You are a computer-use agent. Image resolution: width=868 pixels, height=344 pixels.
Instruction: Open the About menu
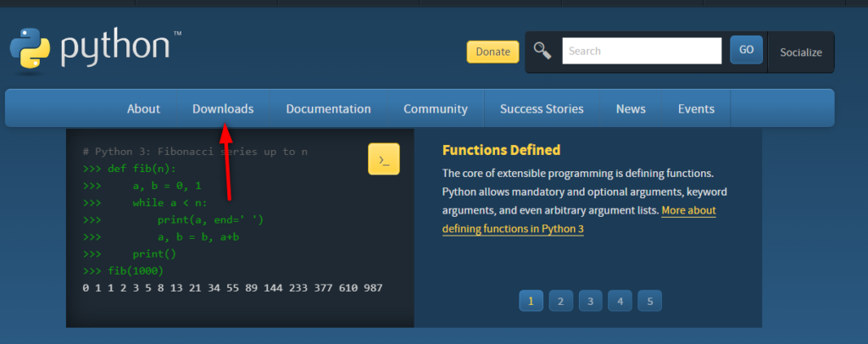pos(143,109)
